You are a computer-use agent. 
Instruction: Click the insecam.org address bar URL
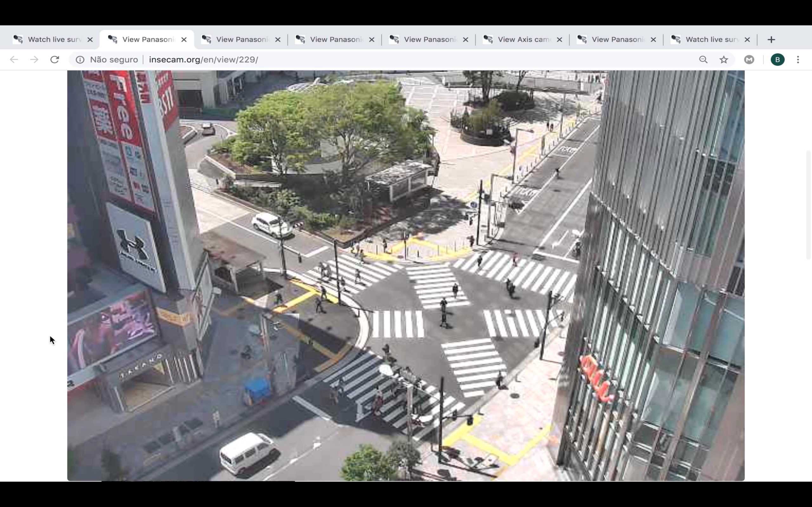pos(203,60)
